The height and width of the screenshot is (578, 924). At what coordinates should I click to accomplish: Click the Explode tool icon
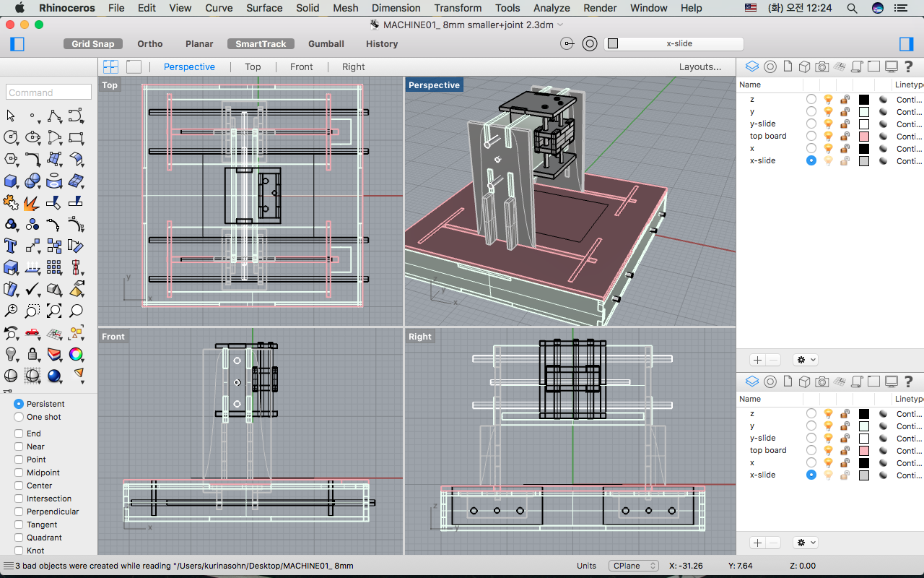32,202
